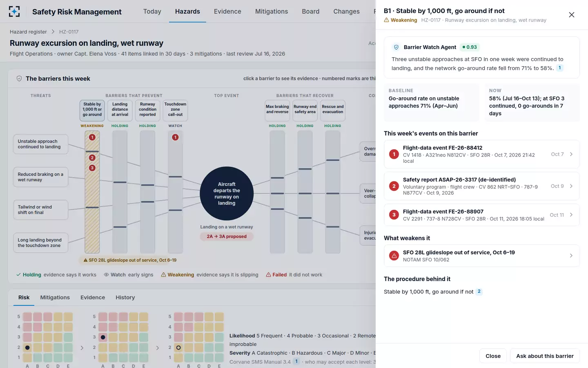
Task: Select the Stable by 1,000 ft or go around barrier
Action: point(92,110)
